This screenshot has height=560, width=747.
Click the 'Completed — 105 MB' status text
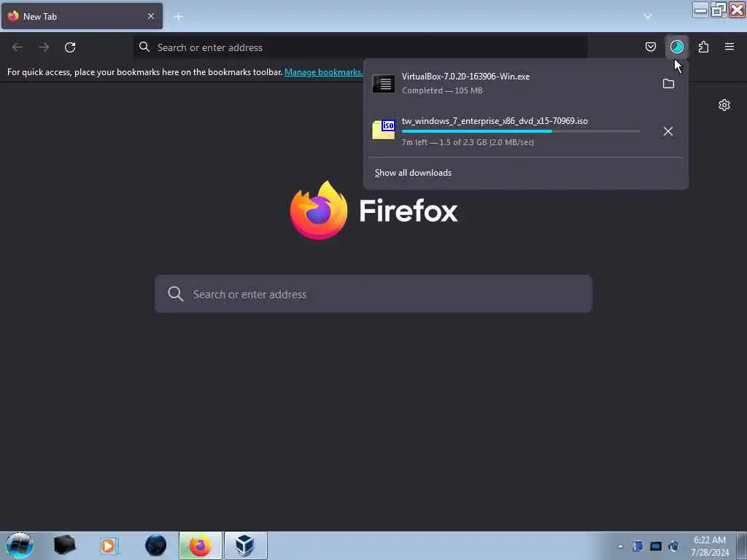tap(442, 90)
